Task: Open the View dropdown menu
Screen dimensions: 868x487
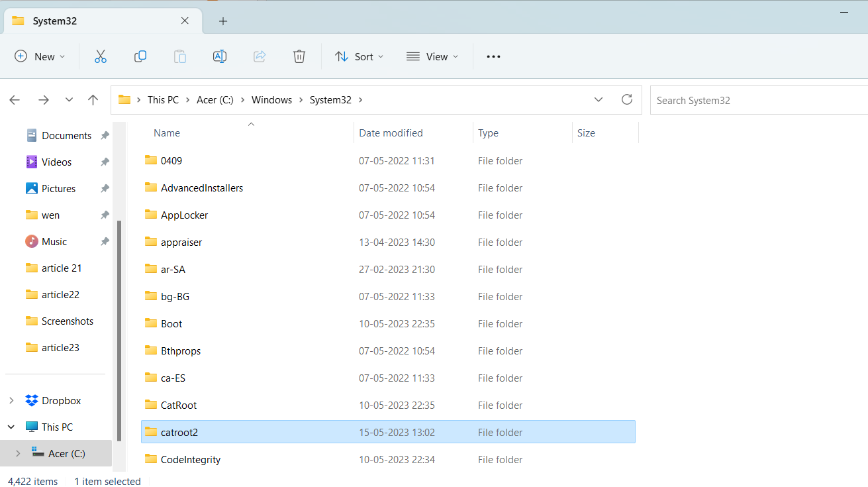Action: pyautogui.click(x=432, y=57)
